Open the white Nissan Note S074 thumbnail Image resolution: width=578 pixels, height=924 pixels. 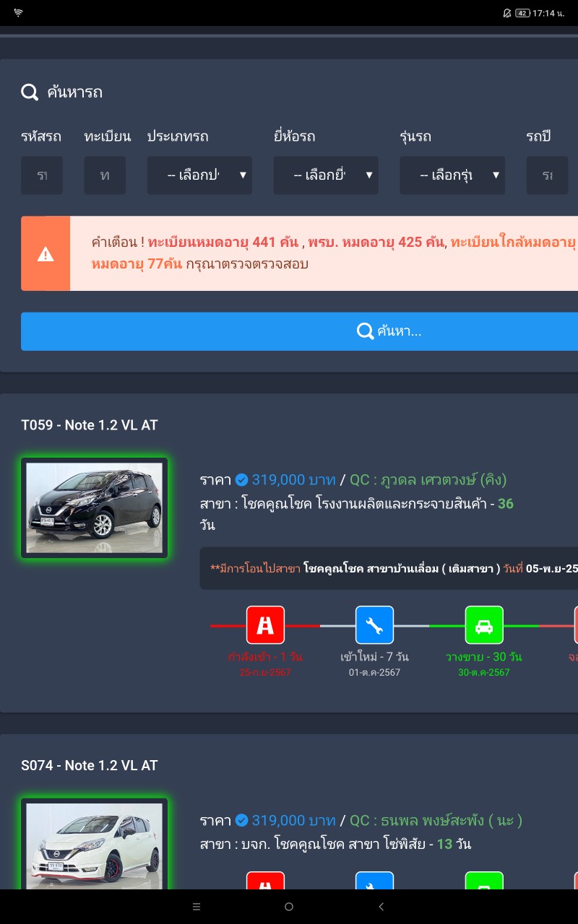[95, 843]
